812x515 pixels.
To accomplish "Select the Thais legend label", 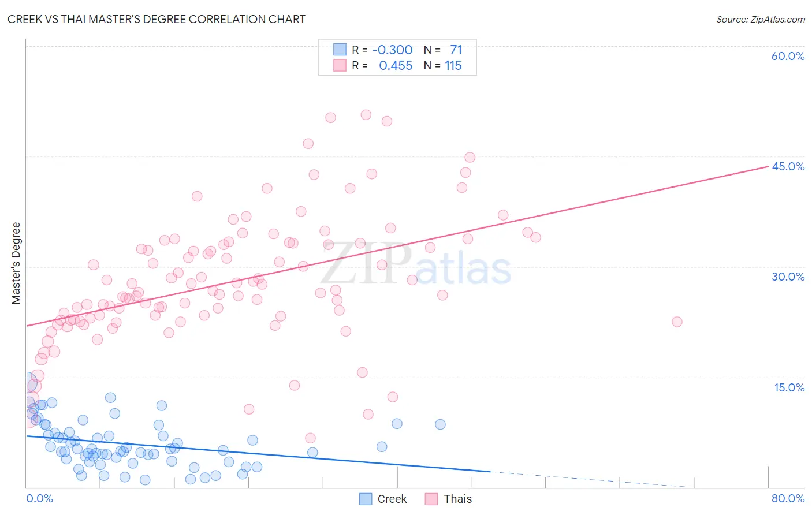I will [458, 499].
